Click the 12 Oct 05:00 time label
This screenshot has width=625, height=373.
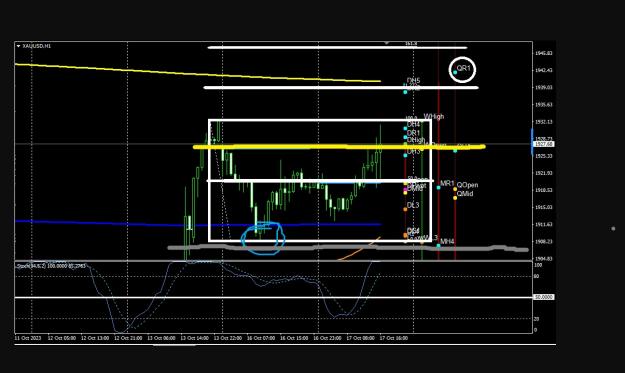pos(61,338)
